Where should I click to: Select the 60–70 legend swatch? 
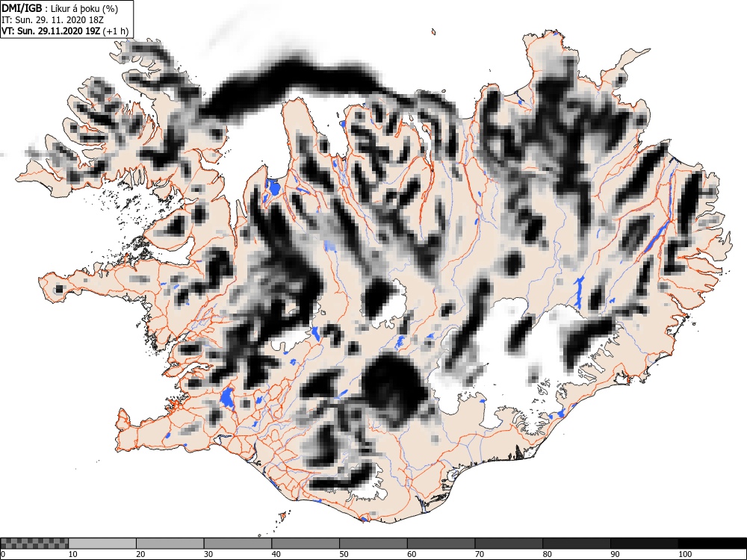coord(441,544)
